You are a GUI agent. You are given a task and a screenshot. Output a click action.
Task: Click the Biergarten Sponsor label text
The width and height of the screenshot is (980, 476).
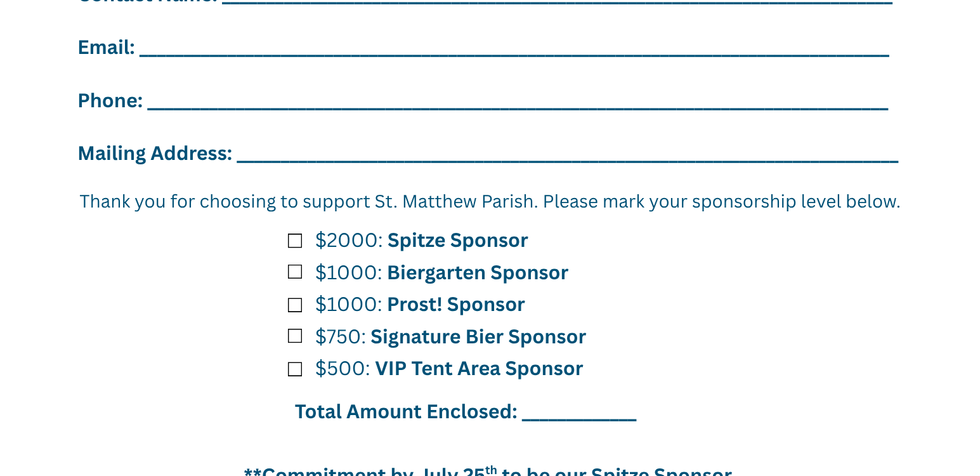[x=478, y=273]
